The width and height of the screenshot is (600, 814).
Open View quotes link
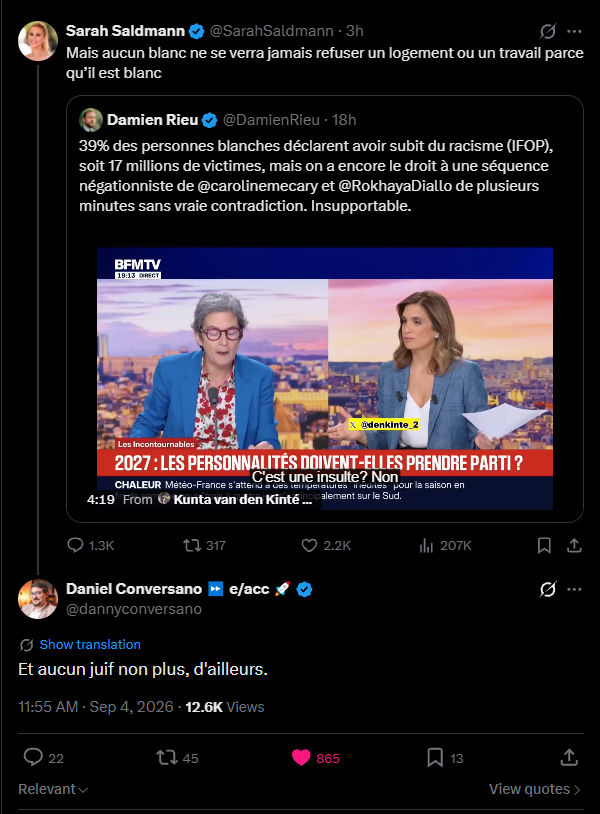pyautogui.click(x=535, y=789)
